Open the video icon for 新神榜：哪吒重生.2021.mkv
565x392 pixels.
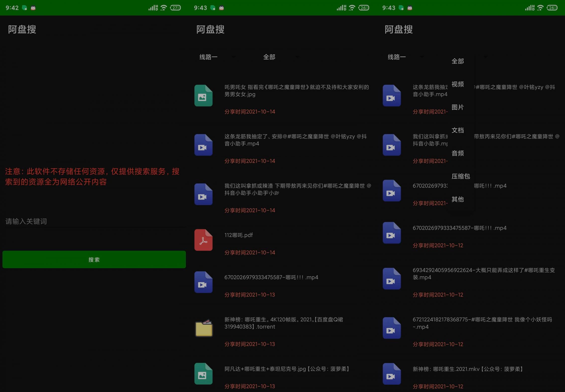392,374
